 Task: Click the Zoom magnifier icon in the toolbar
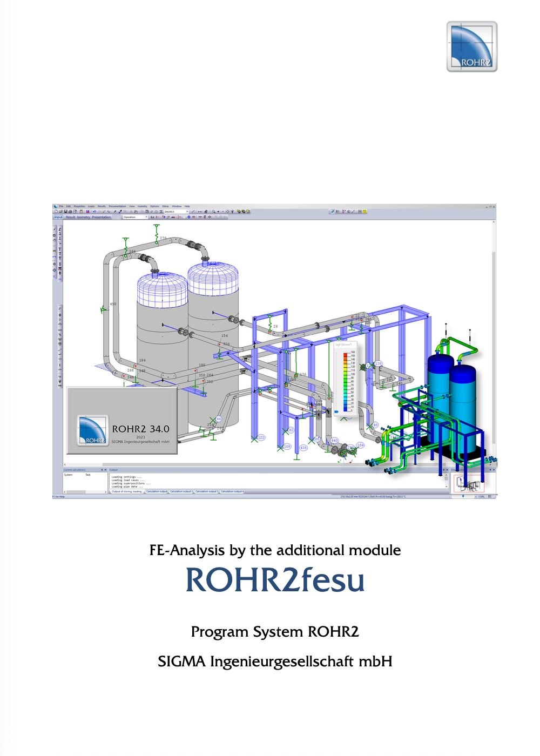[213, 212]
